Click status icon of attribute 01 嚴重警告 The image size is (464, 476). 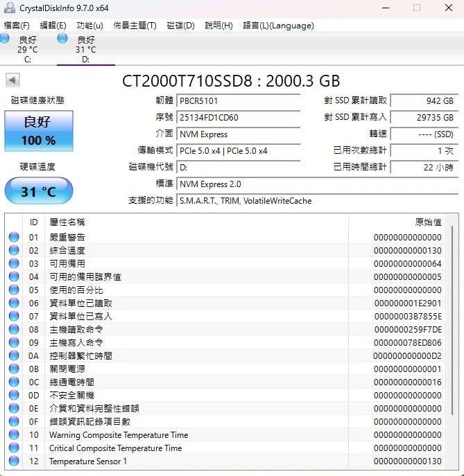click(x=14, y=237)
